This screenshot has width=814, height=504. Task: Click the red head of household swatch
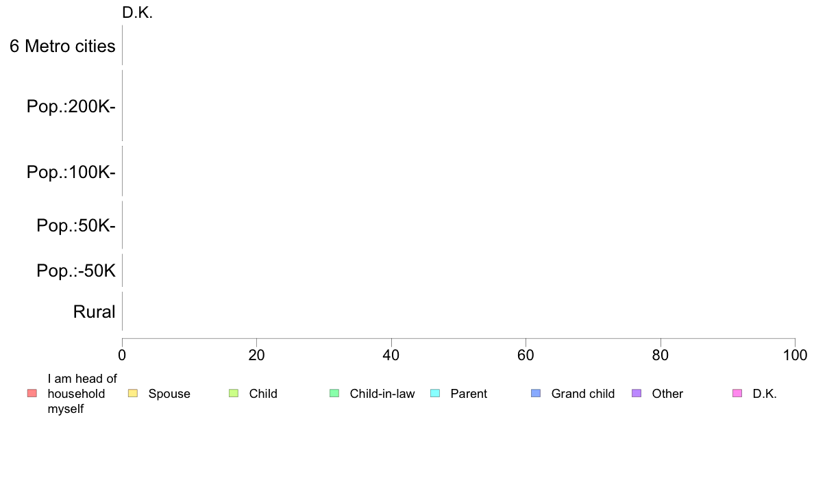(x=32, y=394)
